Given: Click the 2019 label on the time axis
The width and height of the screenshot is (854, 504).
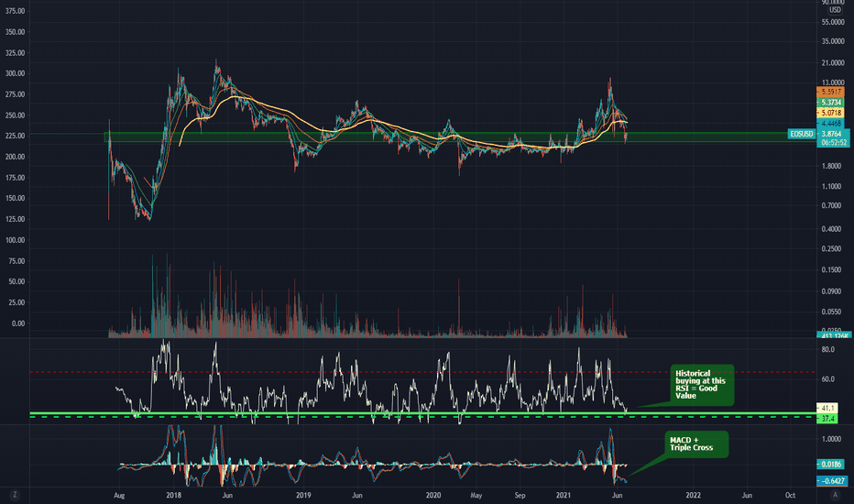Looking at the screenshot, I should pos(303,495).
